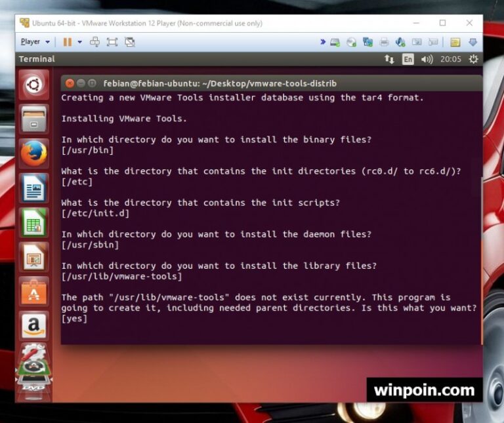Click the line asking about init scripts

tap(201, 203)
